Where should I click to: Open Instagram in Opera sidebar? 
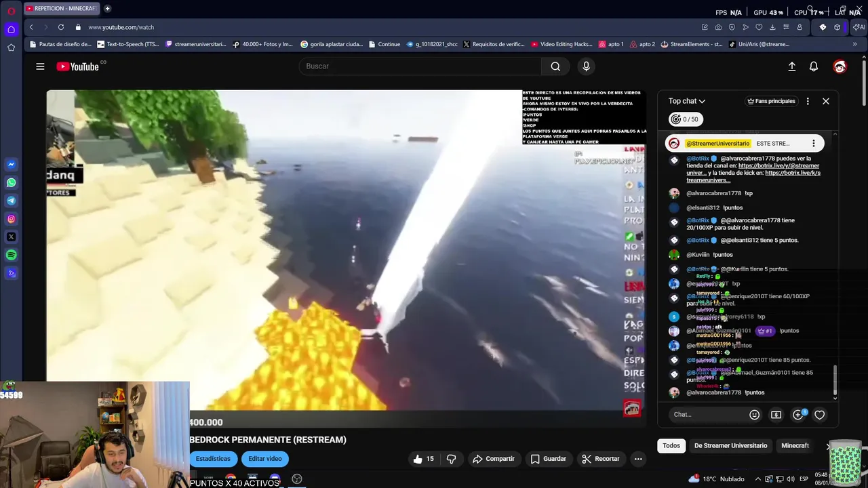tap(11, 219)
